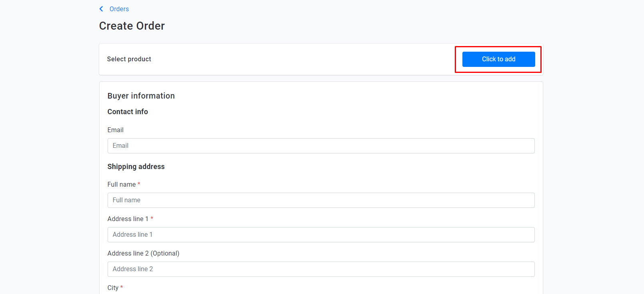Click the red asterisk next to City
The image size is (644, 294).
(122, 287)
